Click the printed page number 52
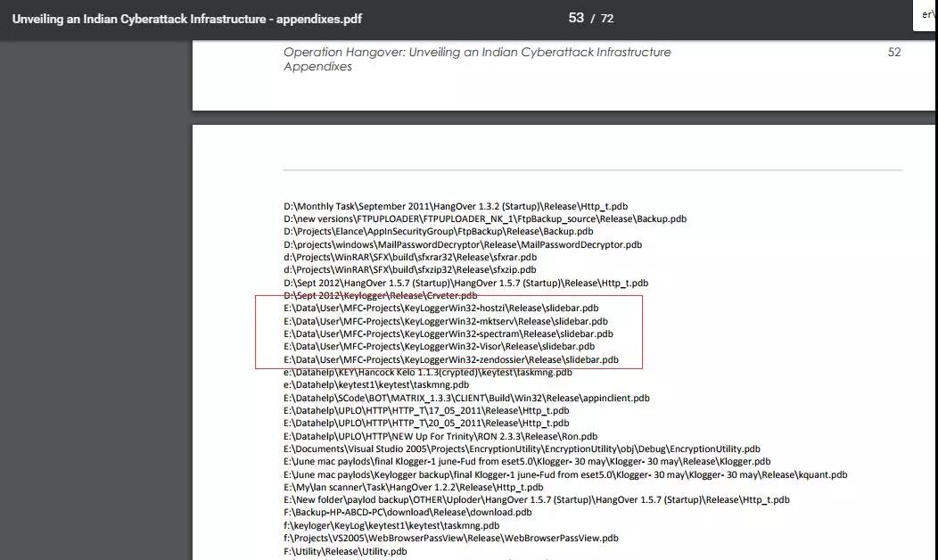938x560 pixels. [893, 52]
